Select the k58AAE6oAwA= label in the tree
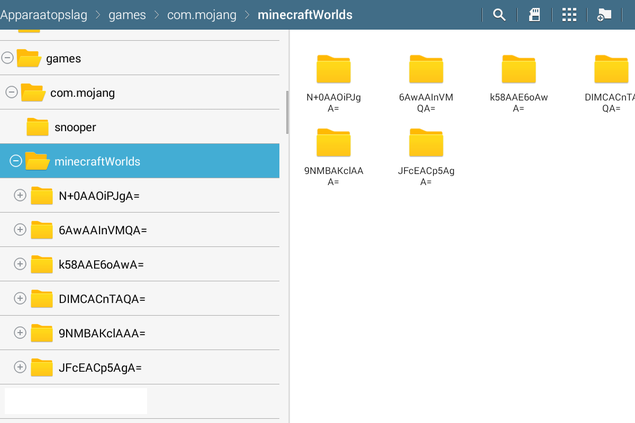635x423 pixels. click(101, 265)
